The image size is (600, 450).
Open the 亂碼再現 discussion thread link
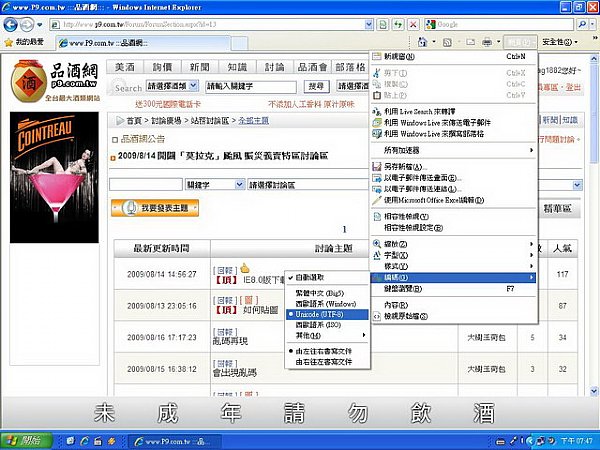tap(230, 341)
